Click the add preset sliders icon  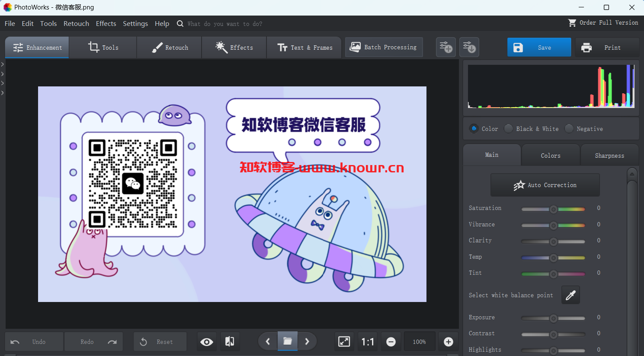point(446,47)
